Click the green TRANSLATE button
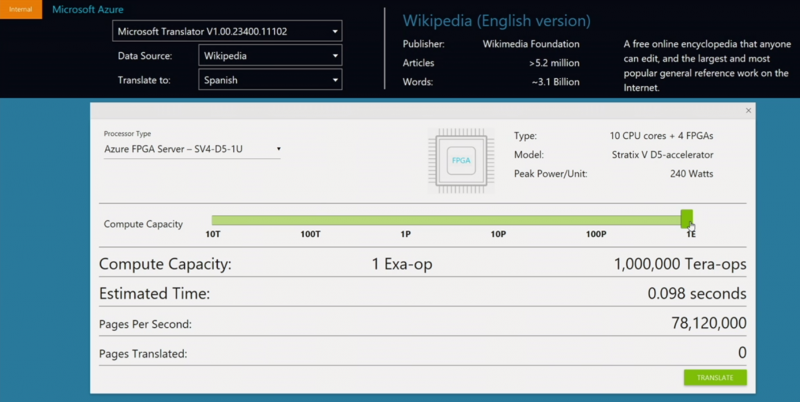Viewport: 800px width, 402px height. coord(715,378)
